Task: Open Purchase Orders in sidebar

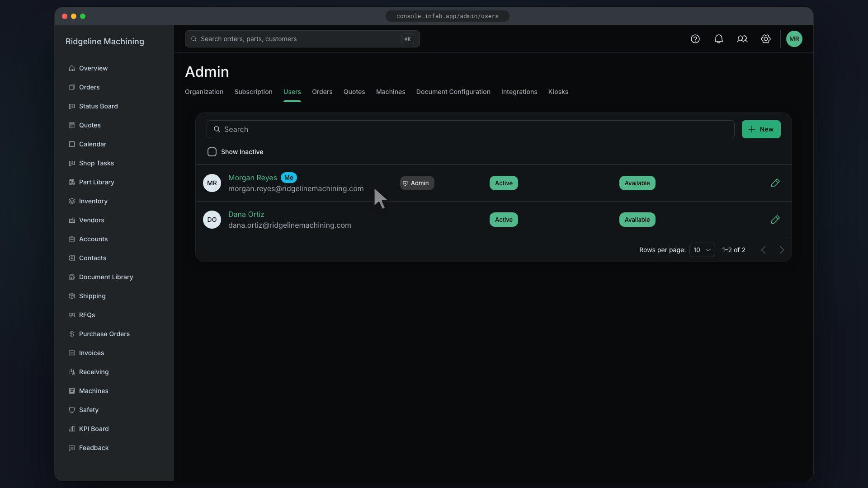Action: click(99, 334)
